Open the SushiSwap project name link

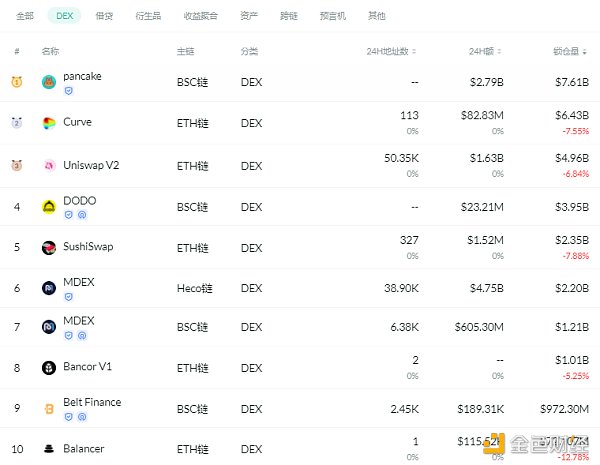click(88, 246)
